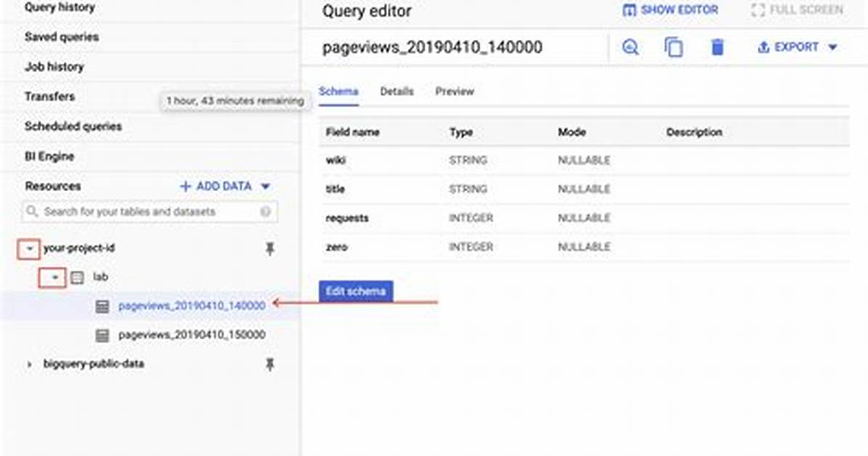Click the search magnifier icon in Resources

point(32,211)
